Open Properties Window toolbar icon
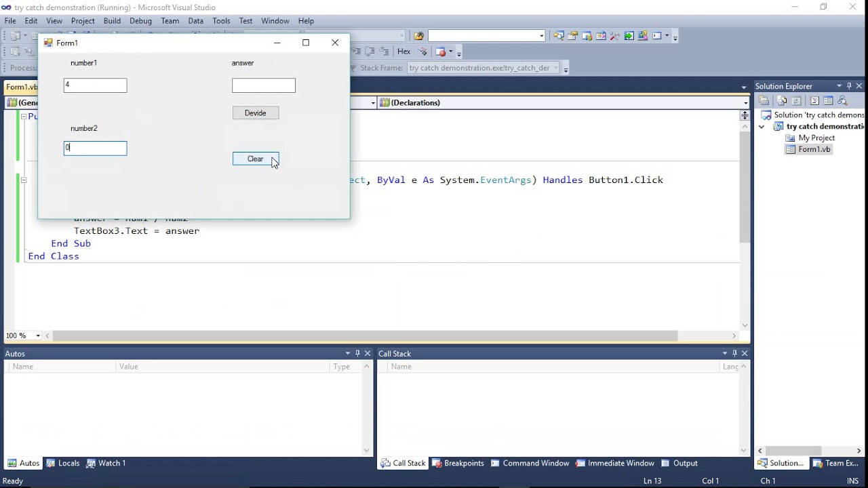This screenshot has height=488, width=868. pos(572,36)
